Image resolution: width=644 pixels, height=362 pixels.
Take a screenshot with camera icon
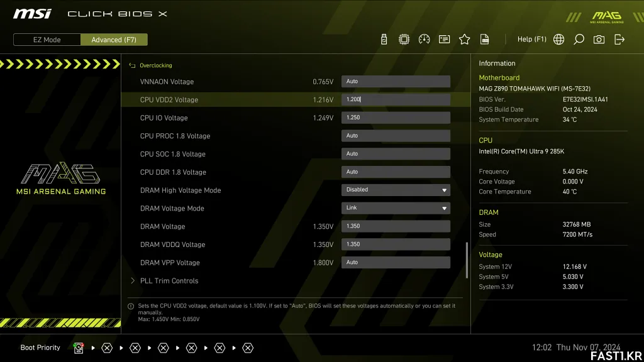599,40
